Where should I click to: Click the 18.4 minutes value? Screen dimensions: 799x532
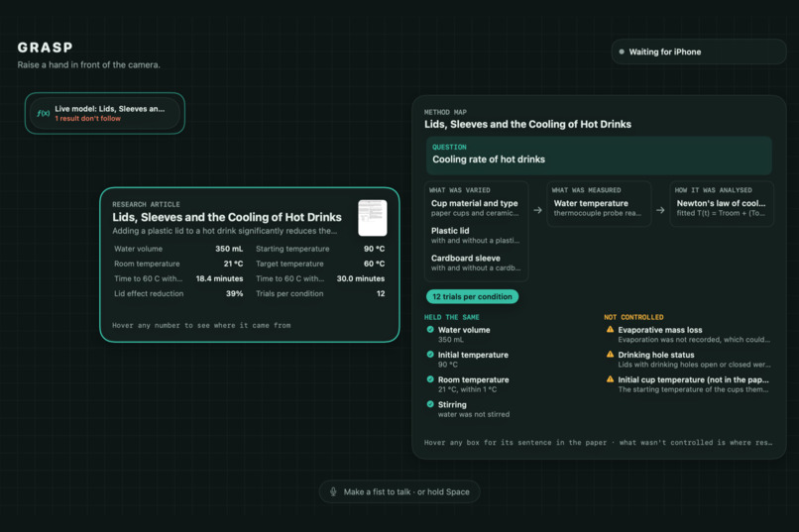click(220, 278)
